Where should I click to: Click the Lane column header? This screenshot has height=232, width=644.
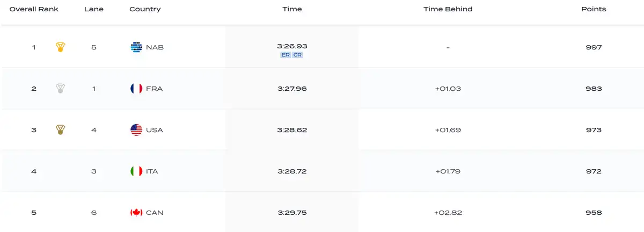(x=93, y=9)
